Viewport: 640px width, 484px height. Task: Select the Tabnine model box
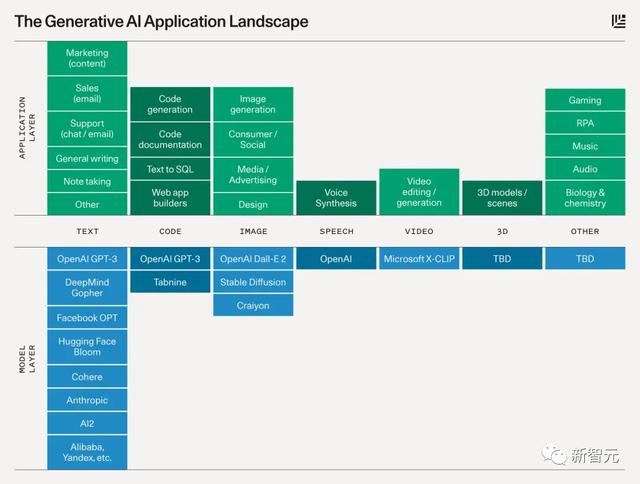pos(170,282)
